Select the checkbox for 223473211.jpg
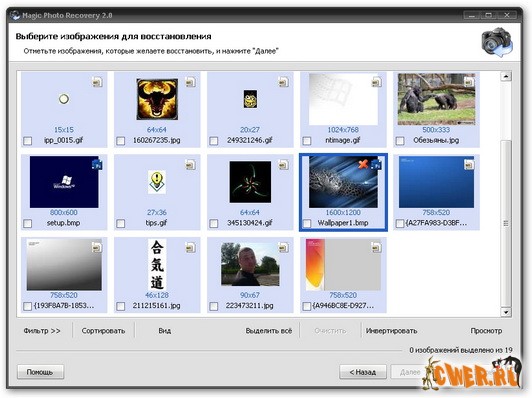The image size is (532, 398). point(214,306)
